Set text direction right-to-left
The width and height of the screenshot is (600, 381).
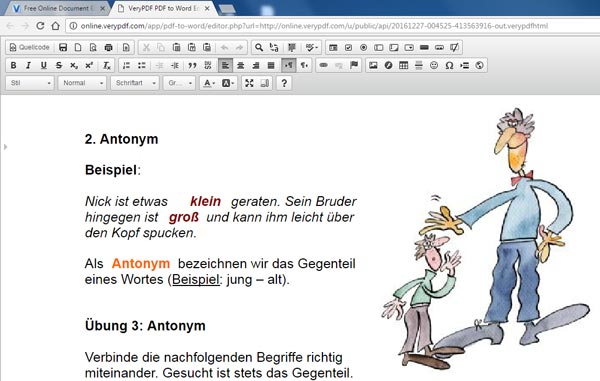[304, 65]
